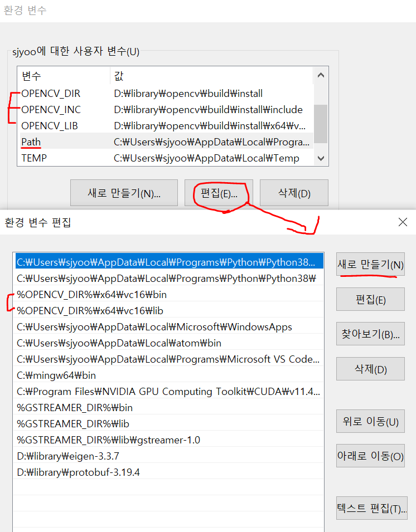Select Path variable row
The image size is (416, 532).
(x=165, y=142)
